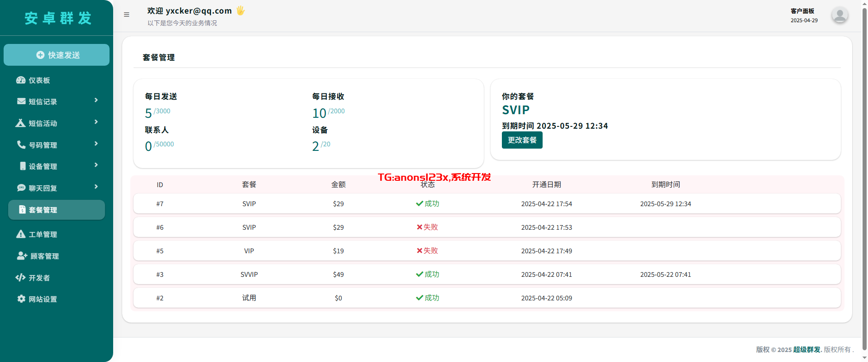This screenshot has width=868, height=362.
Task: Click the code brackets icon beside 开发者
Action: tap(20, 278)
